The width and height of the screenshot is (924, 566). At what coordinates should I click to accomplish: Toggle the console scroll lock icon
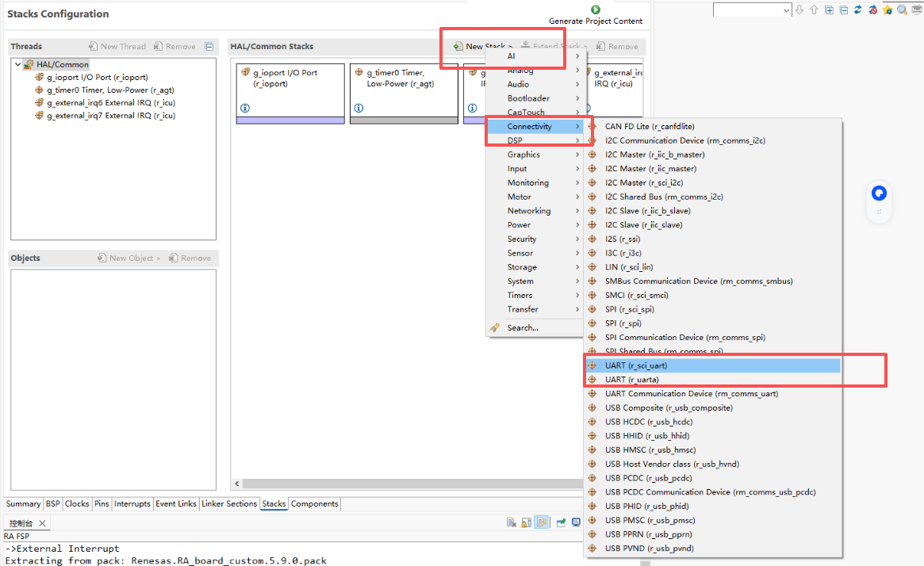(x=527, y=522)
